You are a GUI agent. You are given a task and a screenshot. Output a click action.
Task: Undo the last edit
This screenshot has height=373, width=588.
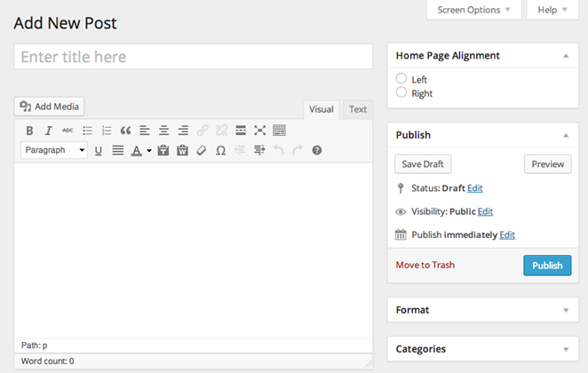(279, 150)
